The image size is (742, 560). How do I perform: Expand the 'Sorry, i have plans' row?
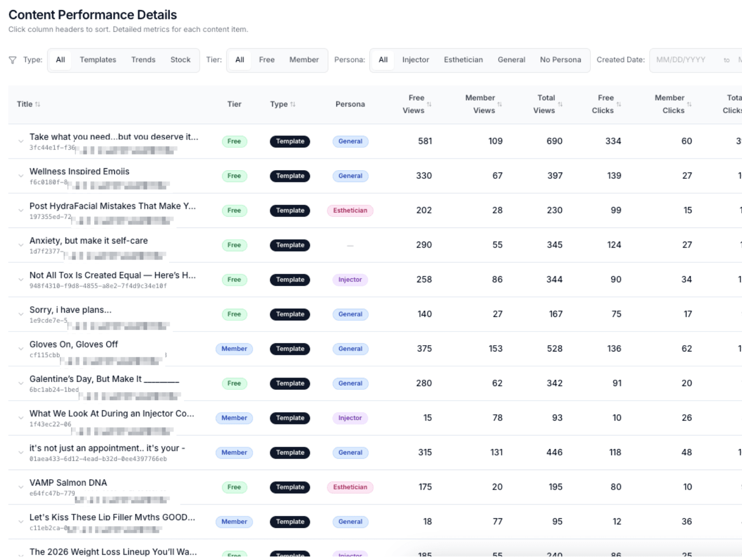(21, 314)
